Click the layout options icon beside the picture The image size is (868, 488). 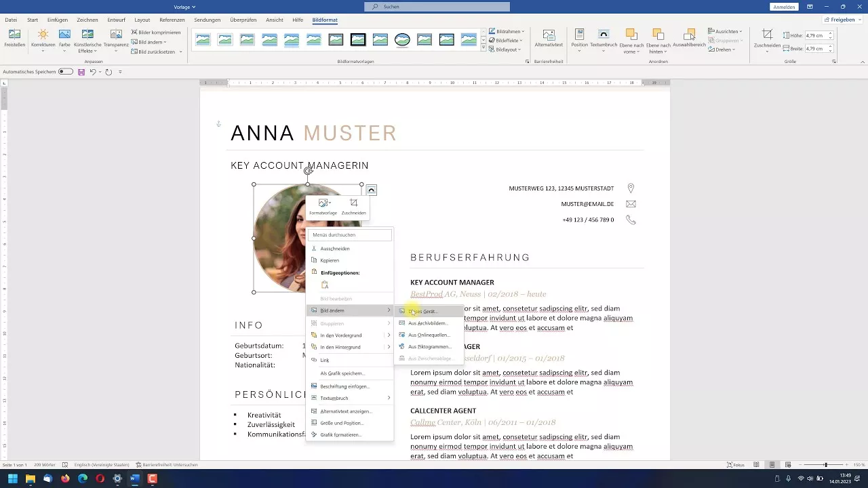click(x=372, y=190)
